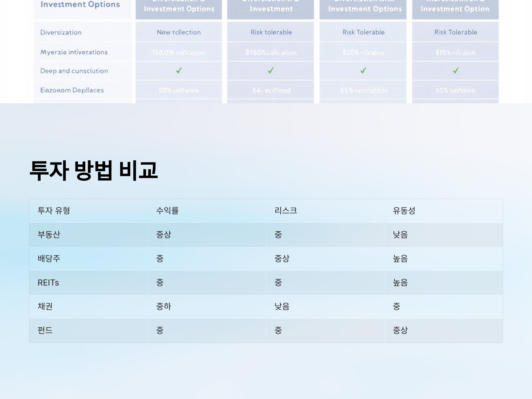Click the 리스크 column header

tap(286, 211)
